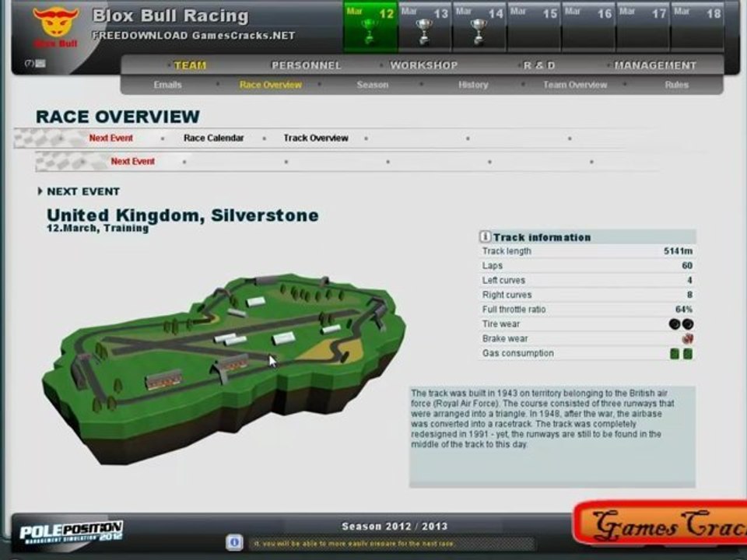
Task: Switch to the Race Calendar tab
Action: [213, 138]
